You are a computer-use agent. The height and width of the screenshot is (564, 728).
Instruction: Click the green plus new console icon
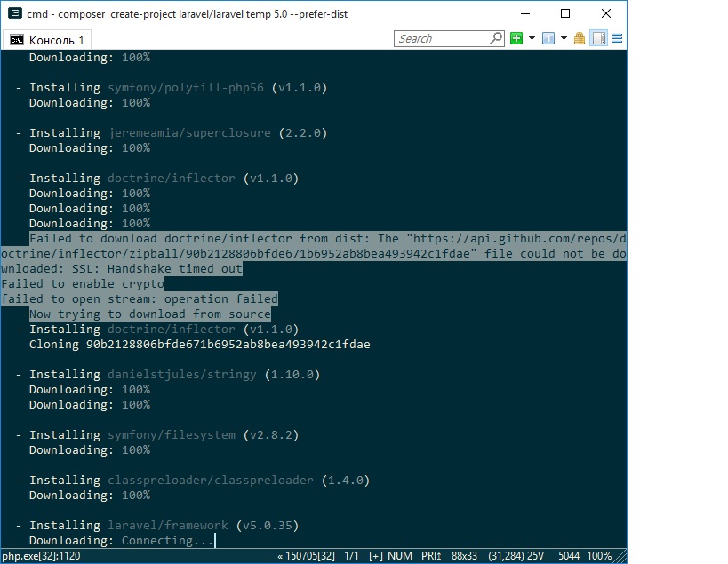pyautogui.click(x=516, y=38)
